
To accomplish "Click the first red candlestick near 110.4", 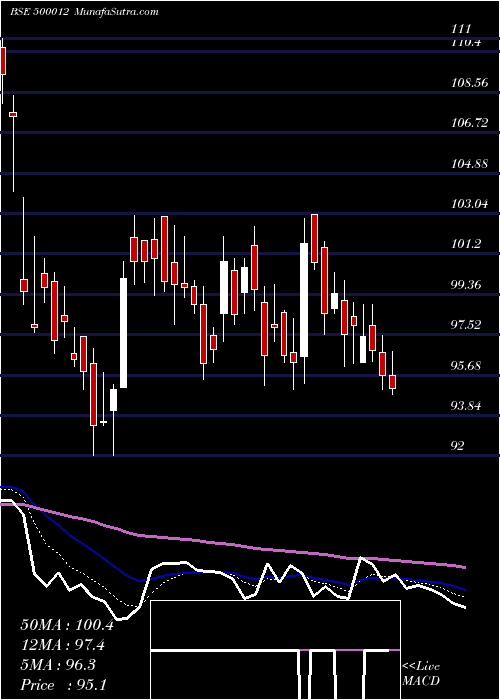I will [x=3, y=61].
